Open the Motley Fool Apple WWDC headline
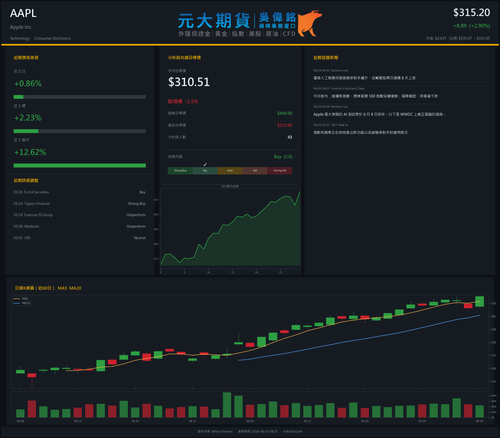The width and height of the screenshot is (500, 438). [379, 114]
